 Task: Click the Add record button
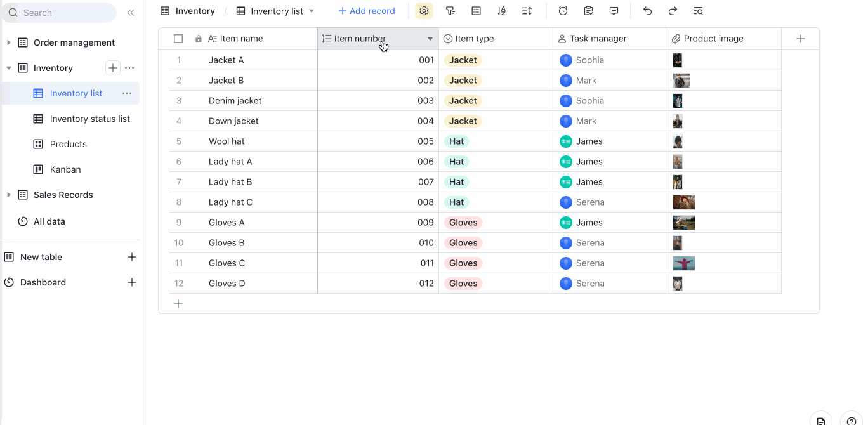367,11
